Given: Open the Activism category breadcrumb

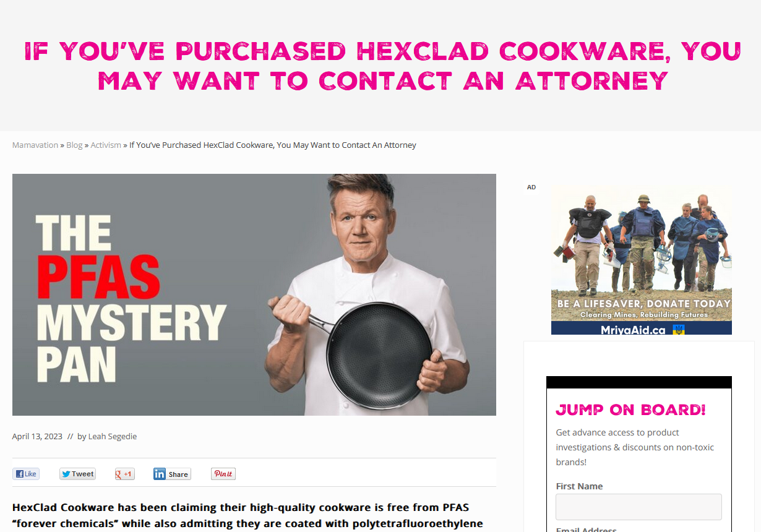Looking at the screenshot, I should (x=106, y=145).
